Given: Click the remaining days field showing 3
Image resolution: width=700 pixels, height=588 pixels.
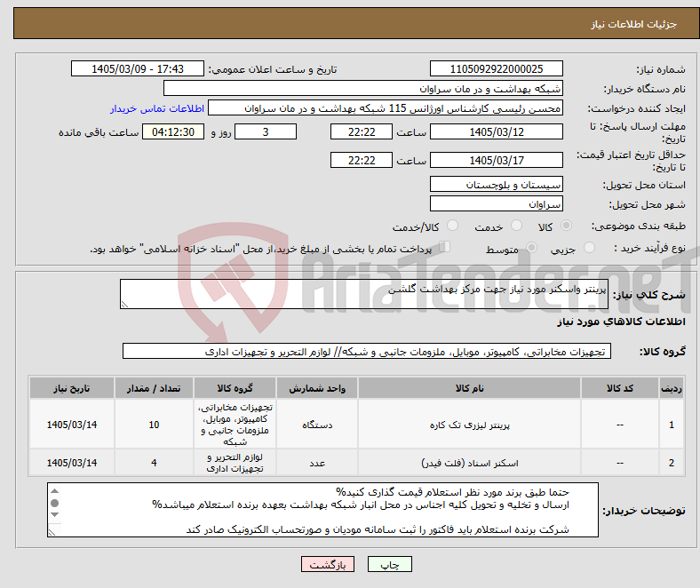Looking at the screenshot, I should coord(266,131).
